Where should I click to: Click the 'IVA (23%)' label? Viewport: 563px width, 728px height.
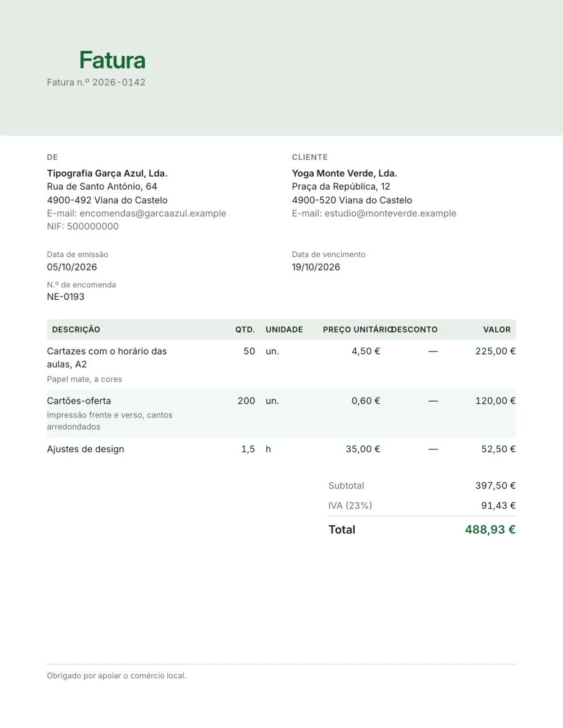pos(350,505)
